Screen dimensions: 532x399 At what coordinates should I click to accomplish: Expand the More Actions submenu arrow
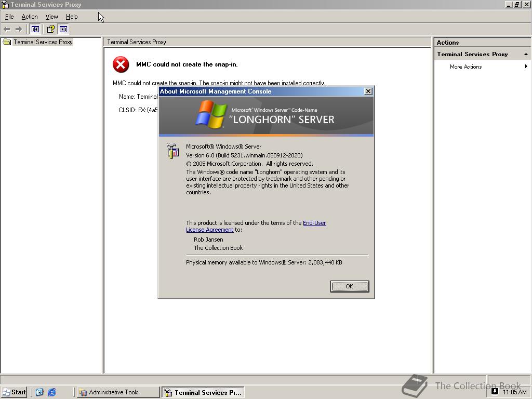pyautogui.click(x=526, y=66)
